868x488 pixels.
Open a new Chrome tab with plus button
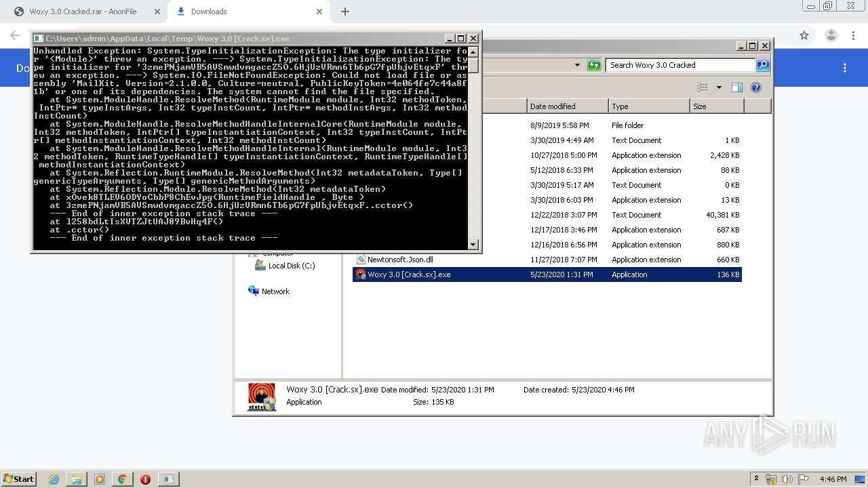click(x=345, y=12)
